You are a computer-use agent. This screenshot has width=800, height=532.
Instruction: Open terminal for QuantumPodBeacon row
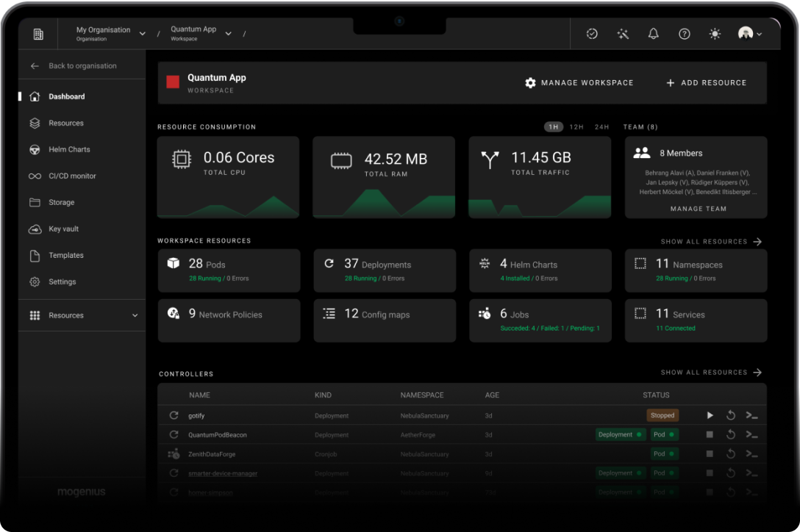[751, 434]
